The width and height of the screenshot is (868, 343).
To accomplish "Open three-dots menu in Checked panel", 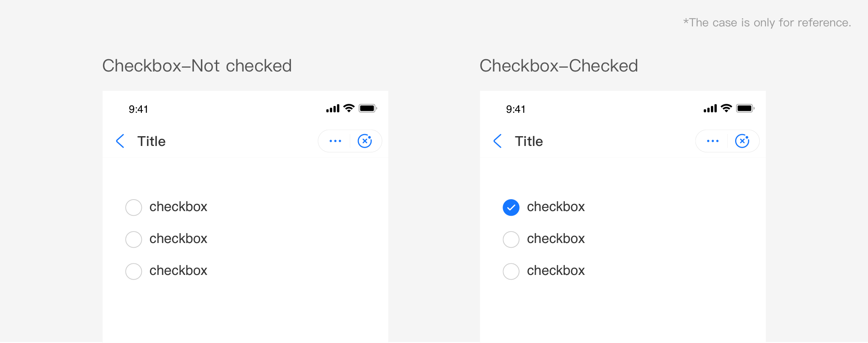I will pos(713,141).
